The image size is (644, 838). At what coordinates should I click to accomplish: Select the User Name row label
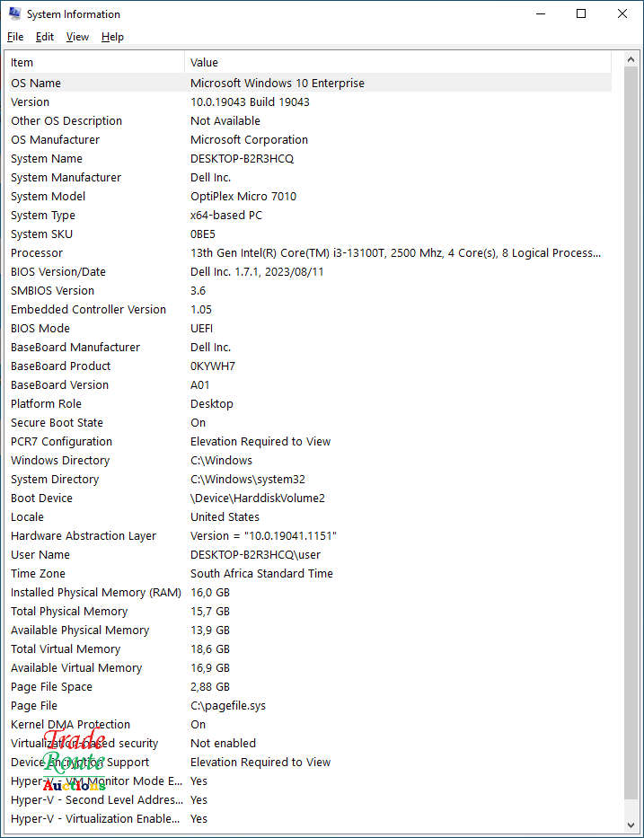(40, 555)
